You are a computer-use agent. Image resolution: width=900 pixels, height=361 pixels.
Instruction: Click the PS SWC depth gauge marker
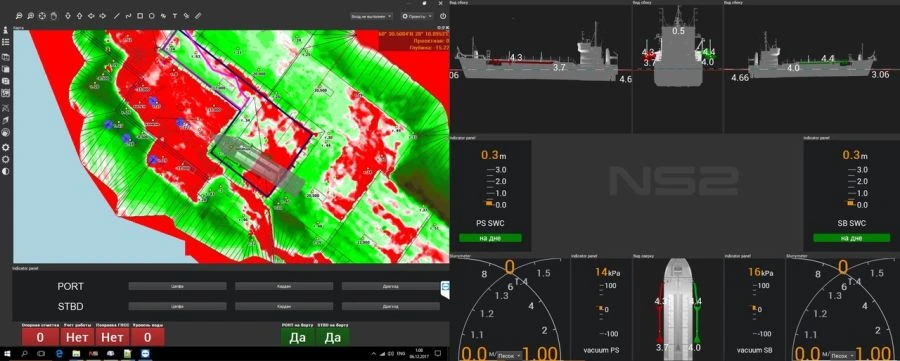[490, 203]
